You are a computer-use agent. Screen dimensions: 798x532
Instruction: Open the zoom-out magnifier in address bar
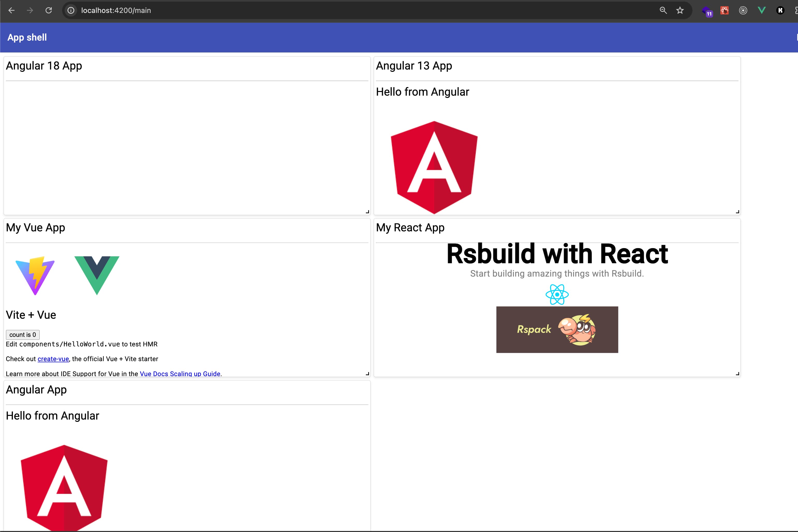[663, 11]
